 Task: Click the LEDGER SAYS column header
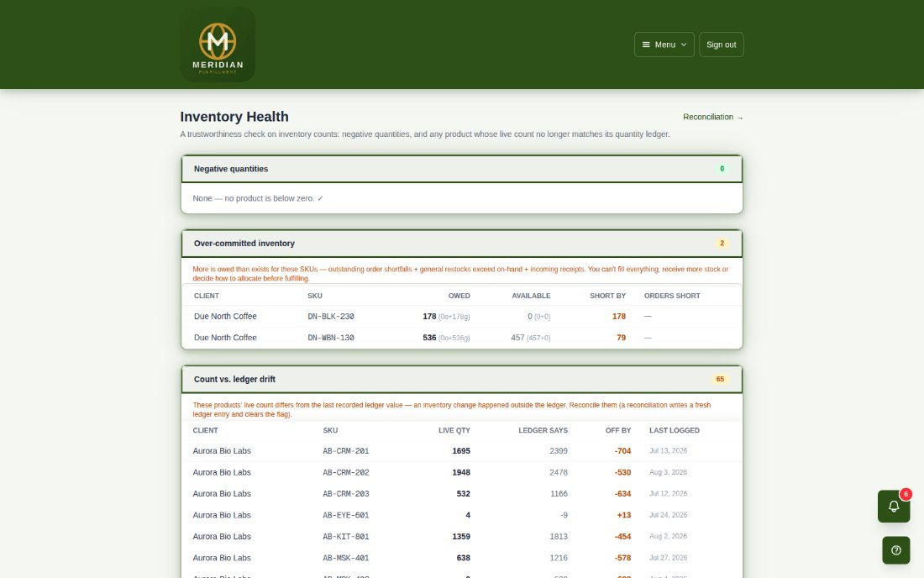(x=543, y=431)
